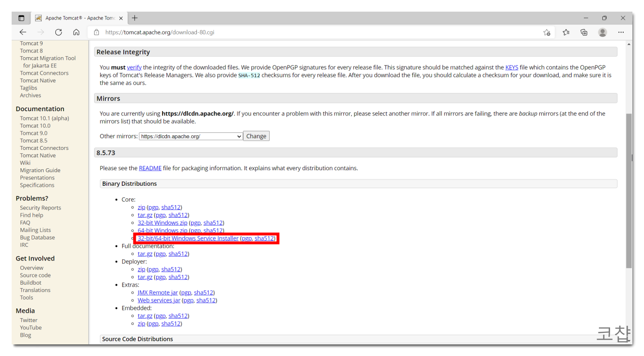Download the JMX Remote jar
644x356 pixels.
(x=158, y=292)
